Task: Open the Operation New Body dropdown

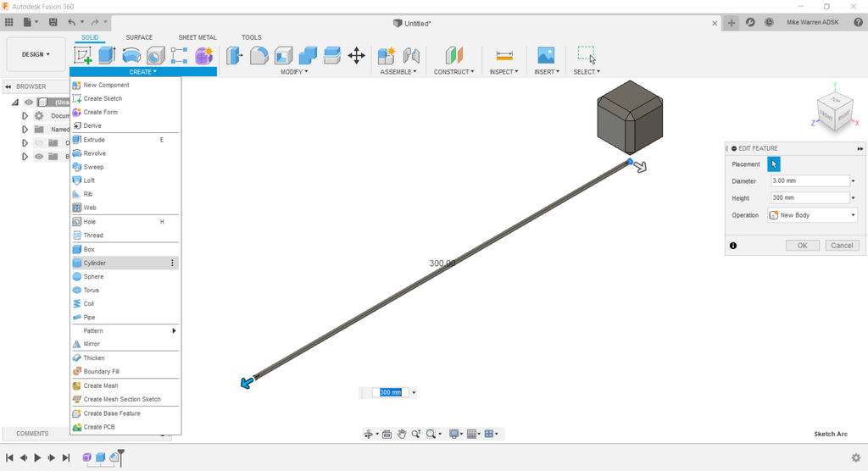Action: click(x=813, y=214)
